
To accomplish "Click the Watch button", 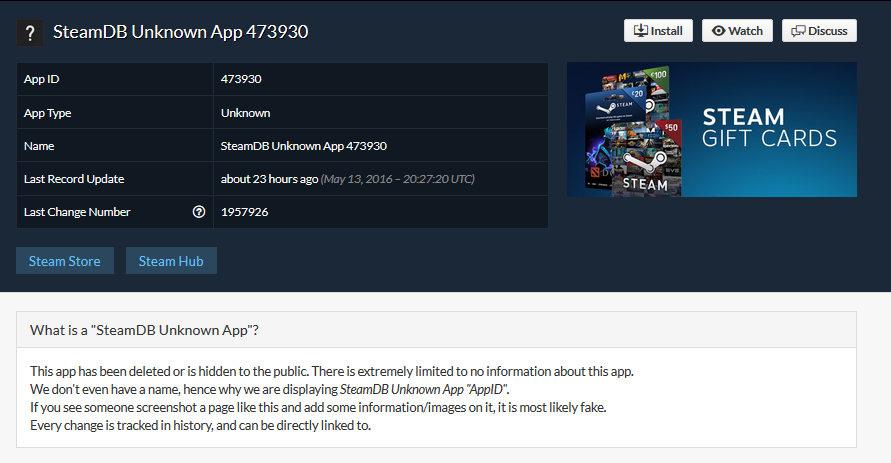I will (737, 31).
